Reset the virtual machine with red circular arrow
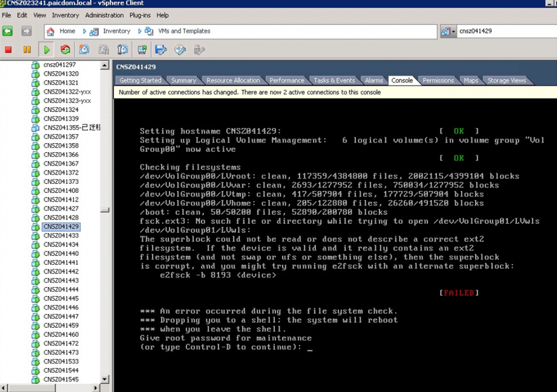This screenshot has width=557, height=392. pos(65,49)
